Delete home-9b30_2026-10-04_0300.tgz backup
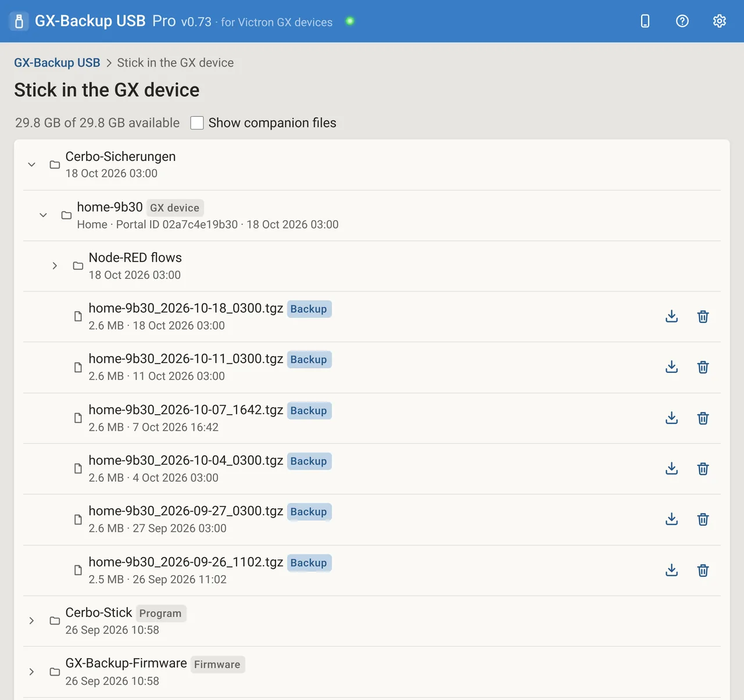The height and width of the screenshot is (700, 744). click(703, 469)
